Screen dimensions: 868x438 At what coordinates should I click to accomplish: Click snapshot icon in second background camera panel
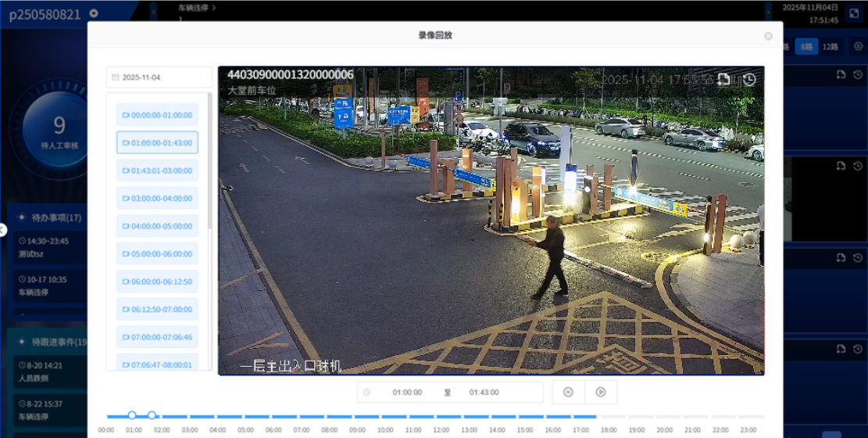click(841, 166)
